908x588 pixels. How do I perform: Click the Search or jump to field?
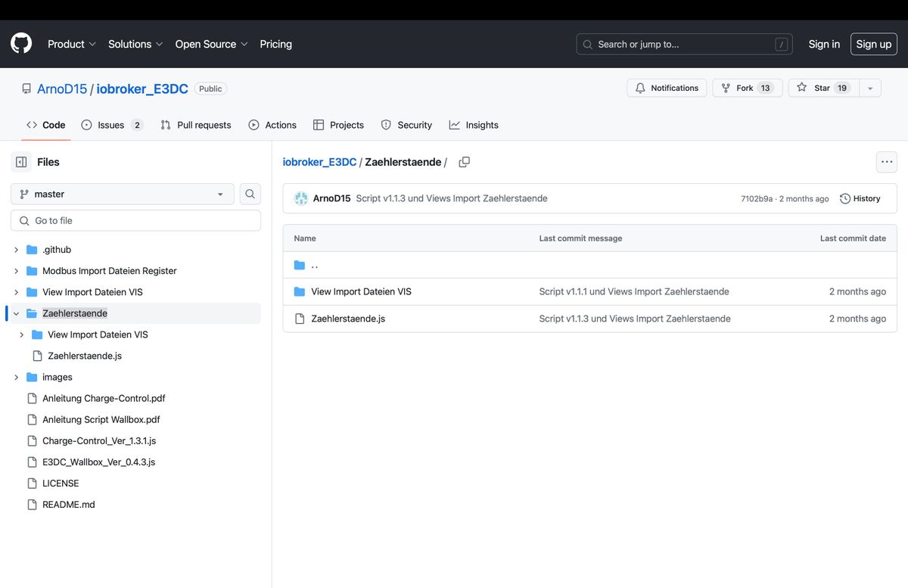[x=684, y=44]
